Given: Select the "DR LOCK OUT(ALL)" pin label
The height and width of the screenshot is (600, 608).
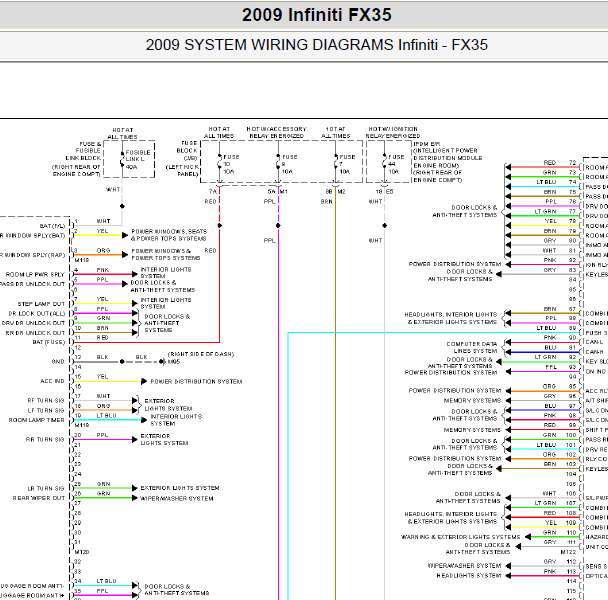Looking at the screenshot, I should tap(37, 313).
